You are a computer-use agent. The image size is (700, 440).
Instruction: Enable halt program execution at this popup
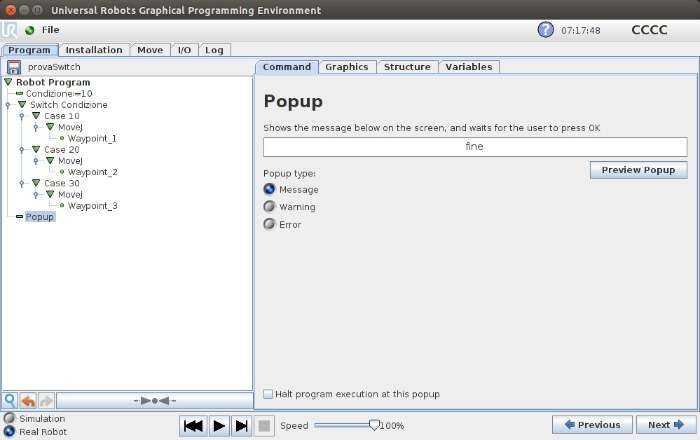point(268,394)
